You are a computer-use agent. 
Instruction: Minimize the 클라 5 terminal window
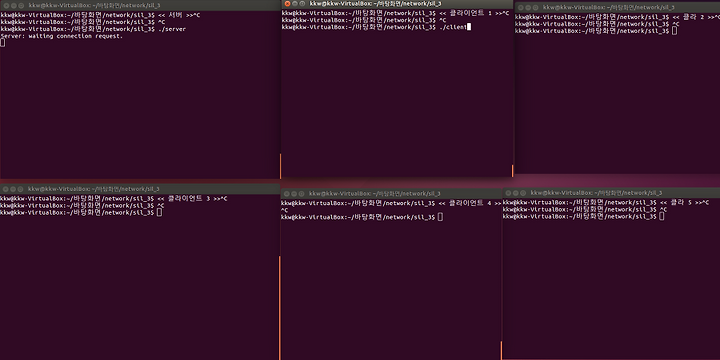point(515,193)
